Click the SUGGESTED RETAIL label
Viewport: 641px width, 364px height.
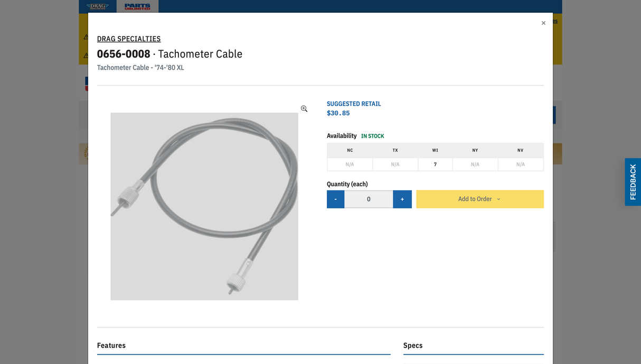pos(354,104)
